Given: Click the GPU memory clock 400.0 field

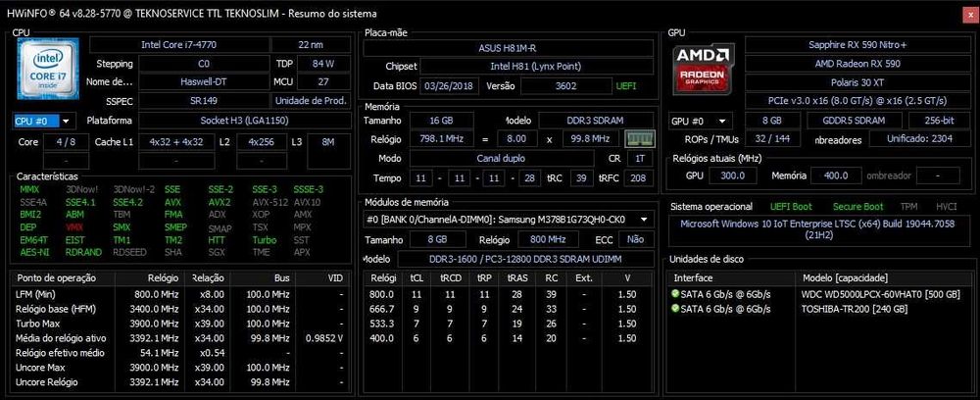Looking at the screenshot, I should [834, 176].
